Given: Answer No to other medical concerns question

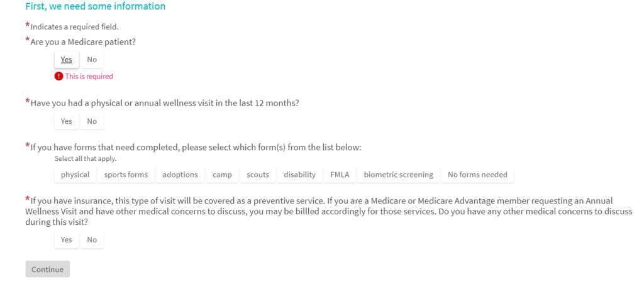Looking at the screenshot, I should pyautogui.click(x=92, y=240).
